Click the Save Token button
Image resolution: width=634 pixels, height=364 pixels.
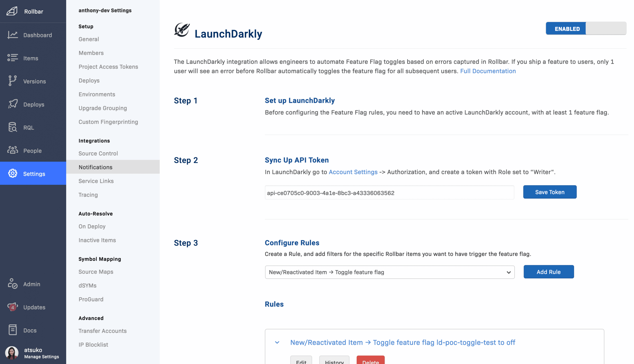point(550,192)
